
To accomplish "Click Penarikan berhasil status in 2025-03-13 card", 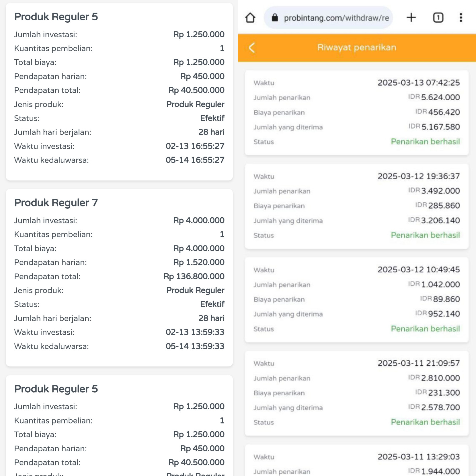I will (x=425, y=142).
